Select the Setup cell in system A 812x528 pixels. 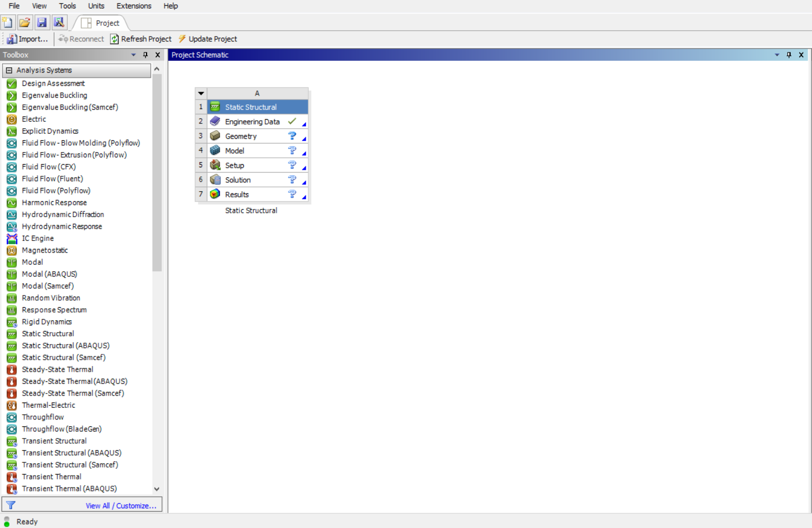click(257, 165)
